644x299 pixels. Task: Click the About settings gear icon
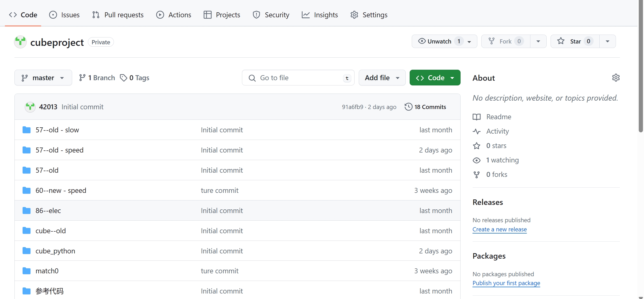[616, 78]
